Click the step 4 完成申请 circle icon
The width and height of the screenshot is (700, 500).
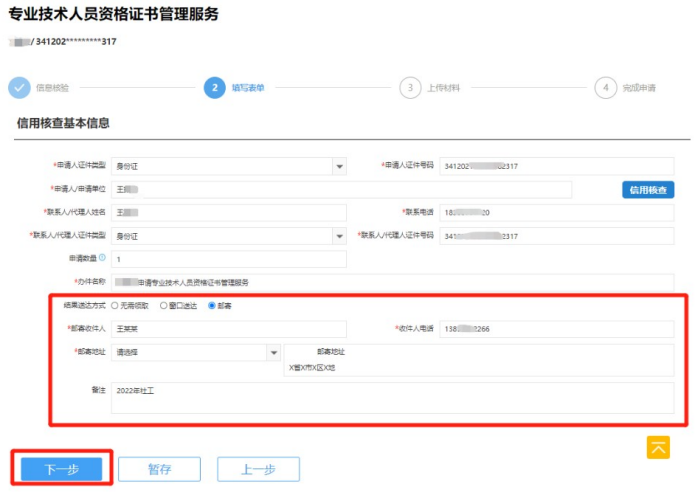coord(604,88)
